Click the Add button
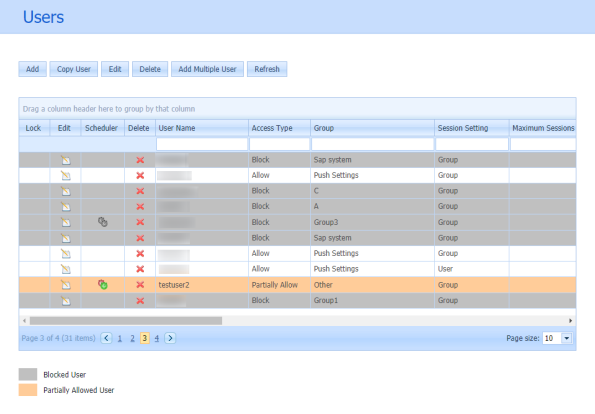This screenshot has height=414, width=595. coord(33,69)
